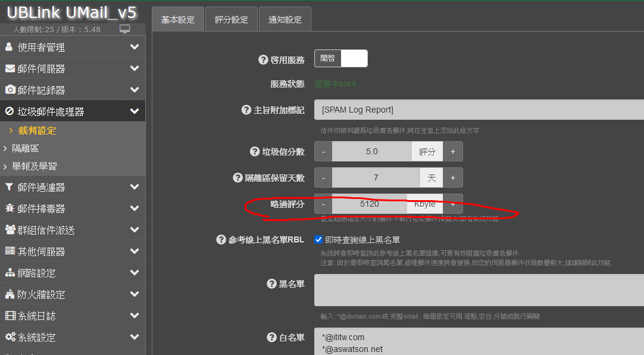Click the help icon beside 參考線上黑名單RBL
Viewport: 644px width, 355px height.
point(221,240)
